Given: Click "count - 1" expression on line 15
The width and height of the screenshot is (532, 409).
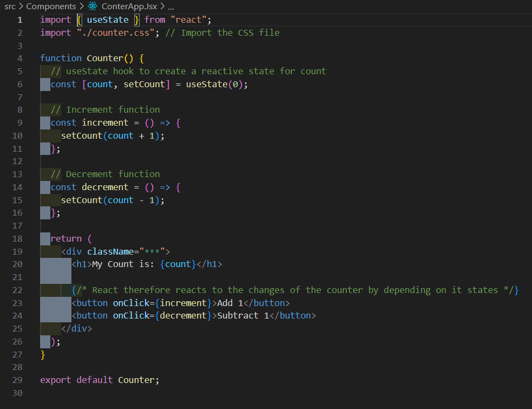Looking at the screenshot, I should coord(131,200).
